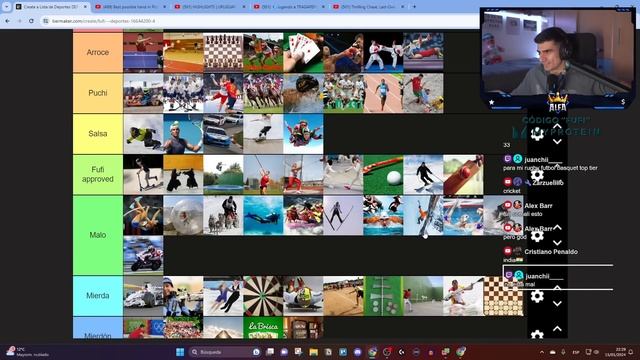Pick the horse racing image in Puchi row
Image resolution: width=640 pixels, height=360 pixels.
(x=263, y=93)
